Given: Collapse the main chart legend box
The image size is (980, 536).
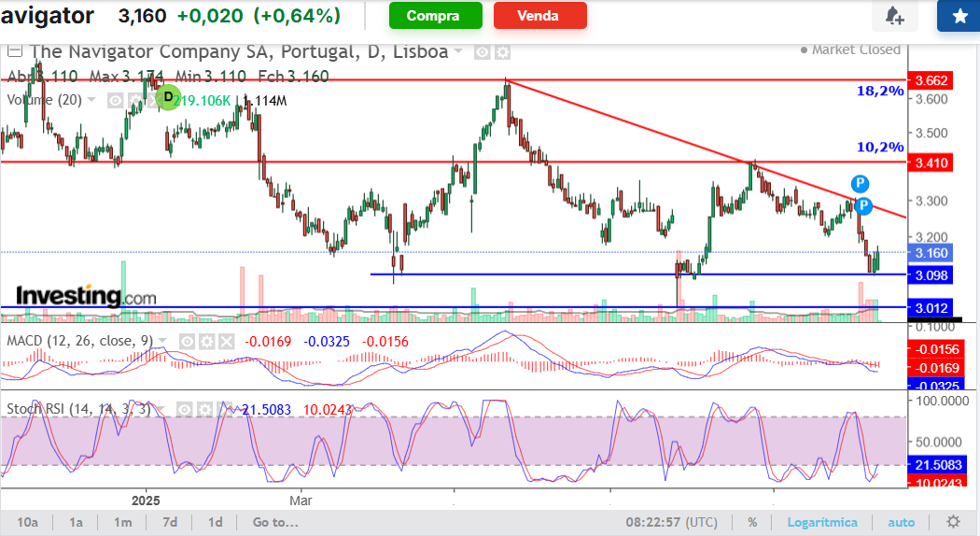Looking at the screenshot, I should coord(14,51).
